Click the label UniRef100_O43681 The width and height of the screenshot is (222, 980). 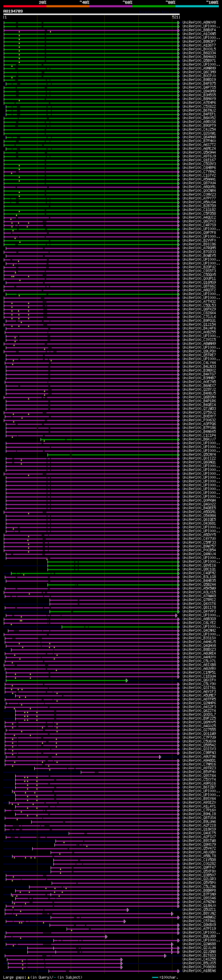coord(199,523)
